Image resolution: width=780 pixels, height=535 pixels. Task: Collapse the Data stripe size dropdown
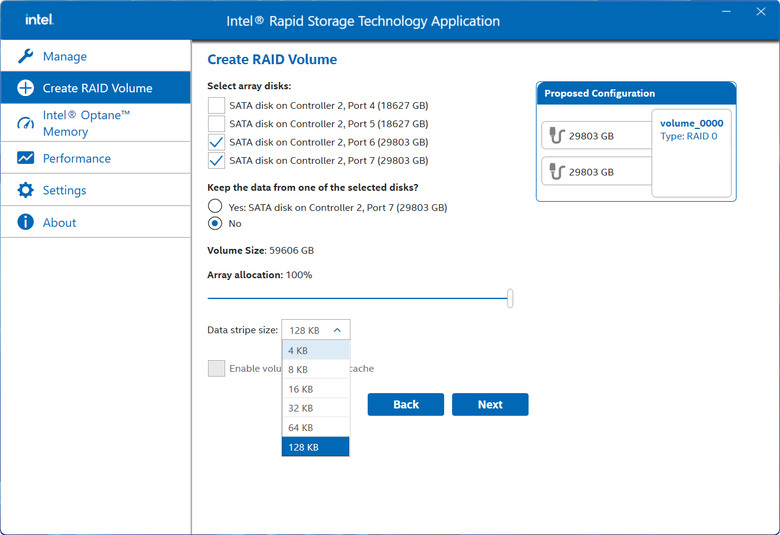[x=316, y=330]
